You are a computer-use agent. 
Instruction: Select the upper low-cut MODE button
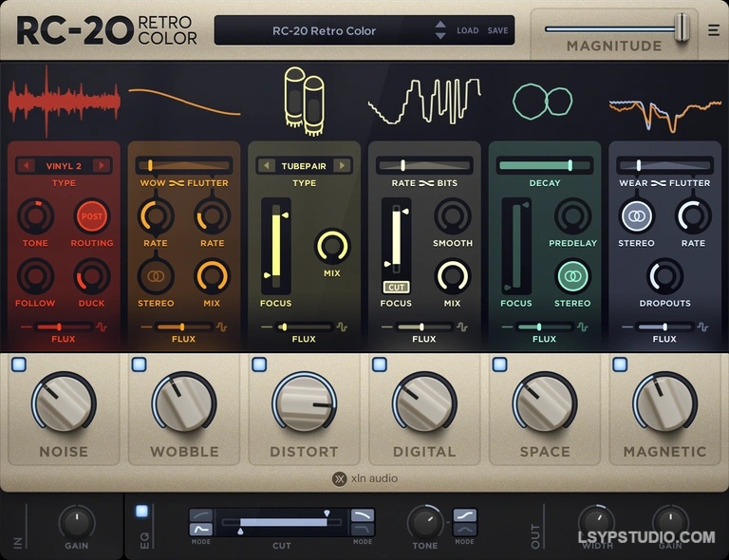pos(201,515)
